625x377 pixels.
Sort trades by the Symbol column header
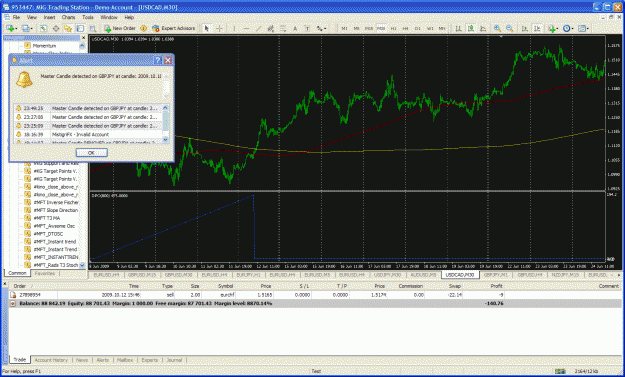[225, 286]
